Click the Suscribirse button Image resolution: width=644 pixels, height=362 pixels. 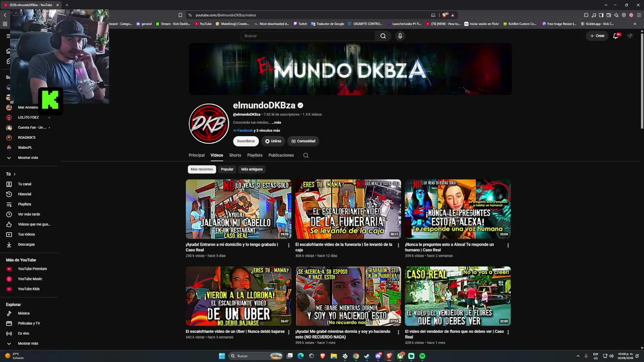pyautogui.click(x=246, y=141)
